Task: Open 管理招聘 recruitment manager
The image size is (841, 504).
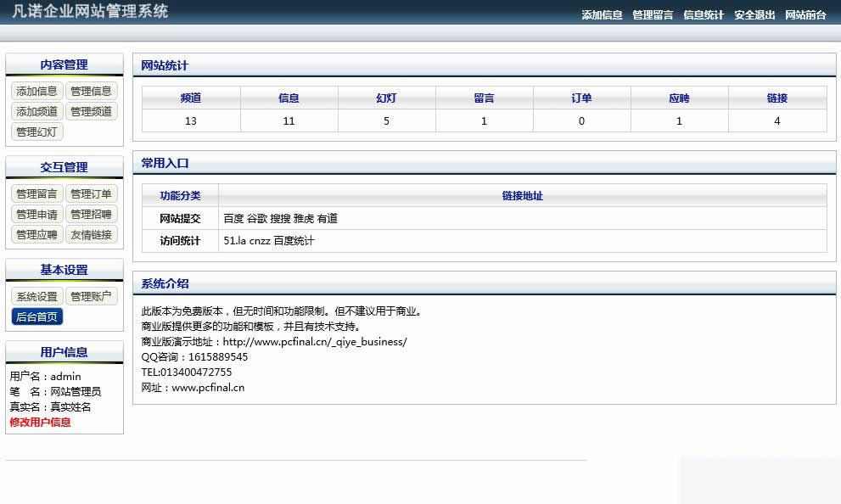Action: [x=92, y=214]
